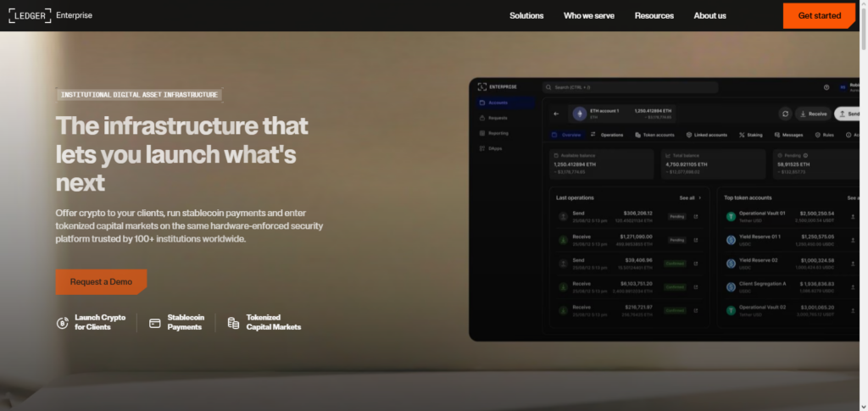Click the magnifier icon in dashboard search
The width and height of the screenshot is (868, 411).
click(548, 87)
